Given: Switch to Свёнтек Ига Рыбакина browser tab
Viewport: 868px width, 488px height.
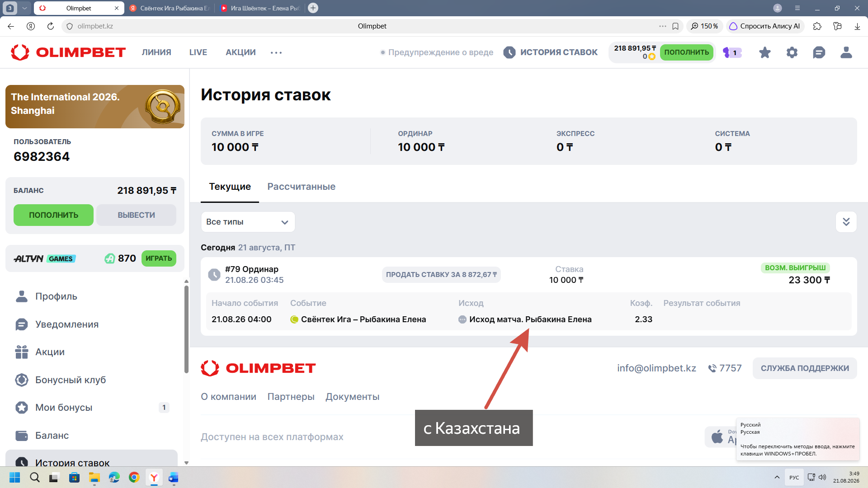Looking at the screenshot, I should coord(170,8).
